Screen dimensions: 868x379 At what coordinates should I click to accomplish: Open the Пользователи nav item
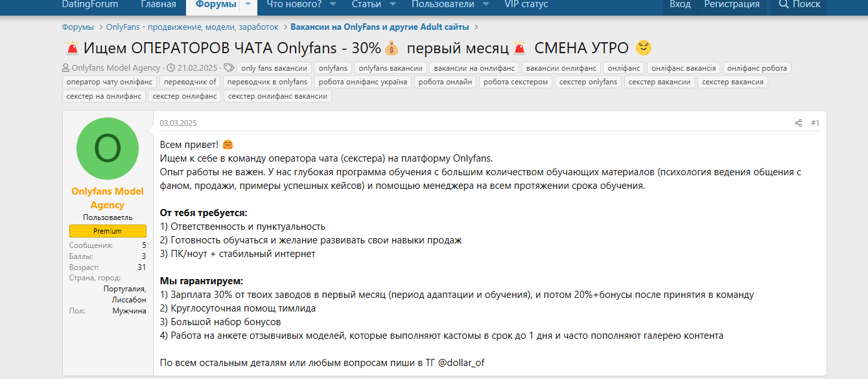(x=443, y=5)
